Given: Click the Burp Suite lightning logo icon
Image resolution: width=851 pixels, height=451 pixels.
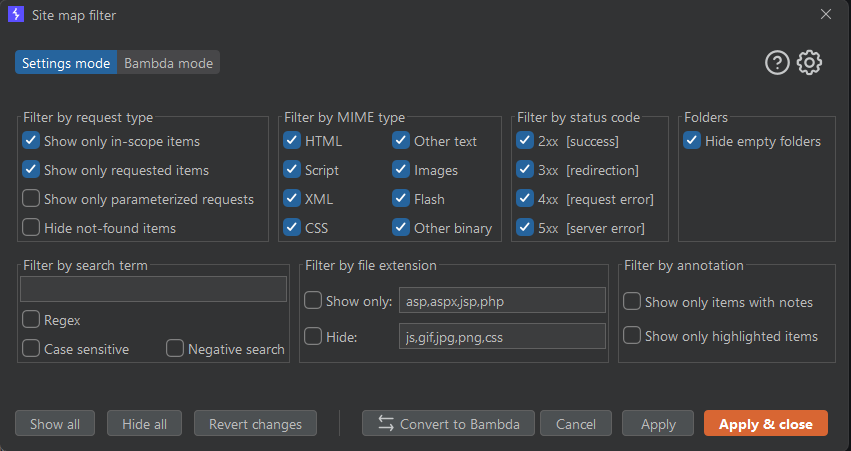Looking at the screenshot, I should tap(16, 14).
